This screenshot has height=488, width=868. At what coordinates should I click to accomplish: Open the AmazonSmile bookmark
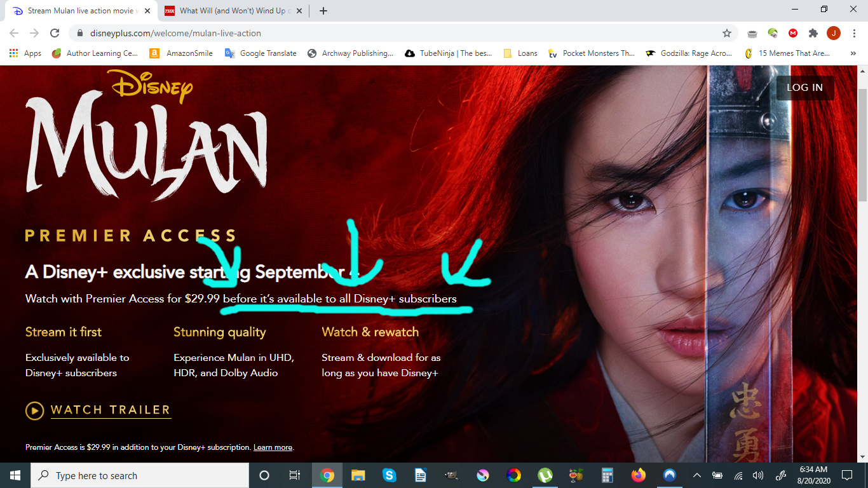click(181, 53)
